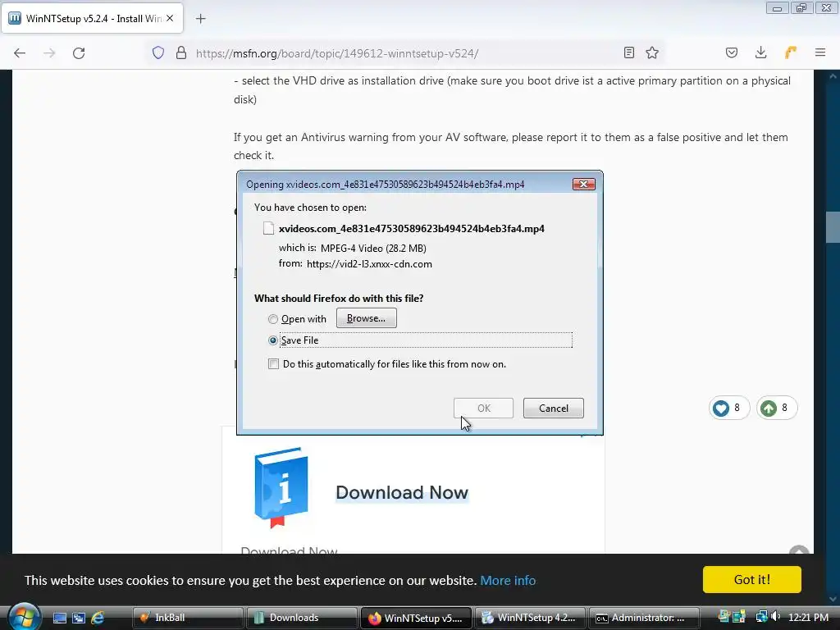Screen dimensions: 840x630
Task: Open the Firefox downloads arrow icon
Action: [x=760, y=52]
